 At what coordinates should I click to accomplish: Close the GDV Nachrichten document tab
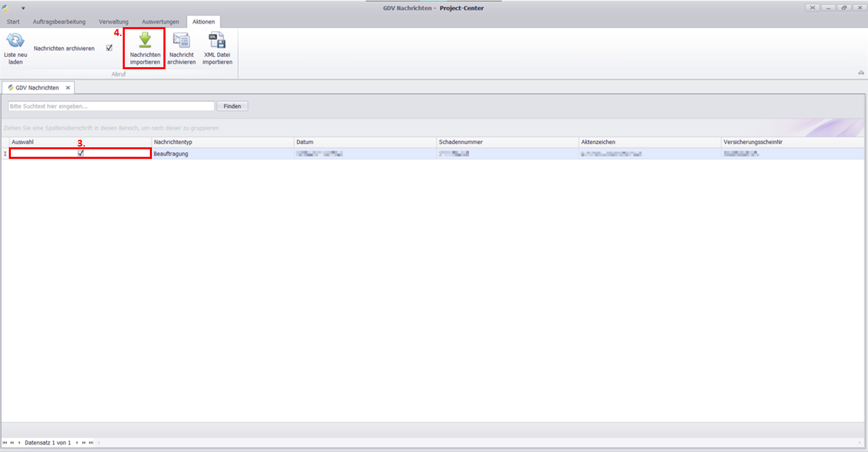(x=68, y=88)
